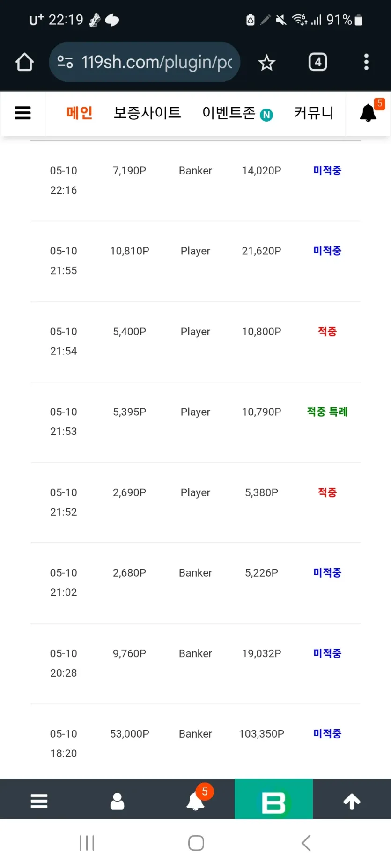Select the 05-10 22:16 Banker row
The image size is (391, 868).
click(195, 181)
